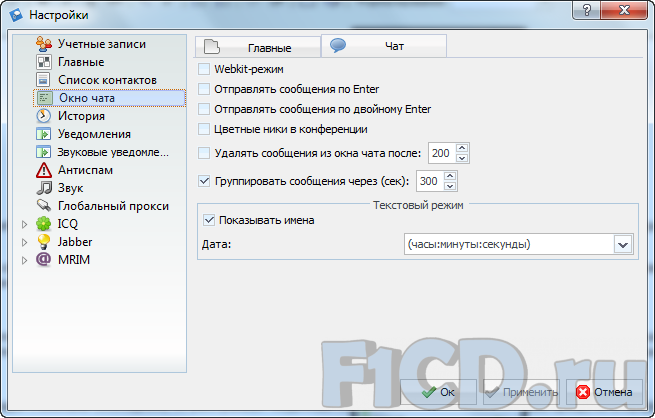
Task: Enable Цветные ники в конференции
Action: click(x=204, y=129)
